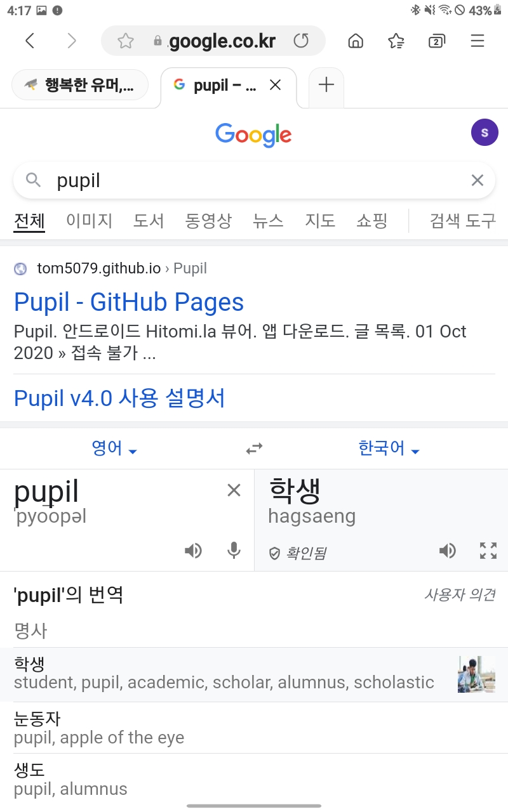Open 검색 도구 search tools
This screenshot has width=508, height=812.
click(x=463, y=221)
